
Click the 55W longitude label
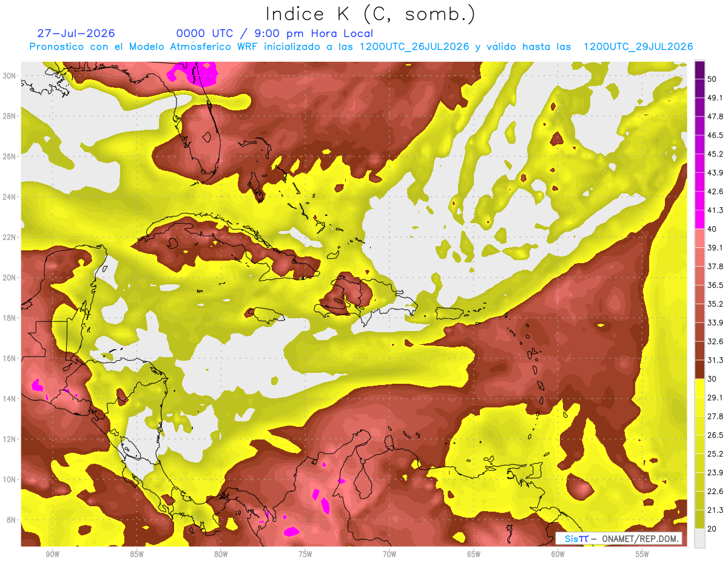click(x=642, y=554)
